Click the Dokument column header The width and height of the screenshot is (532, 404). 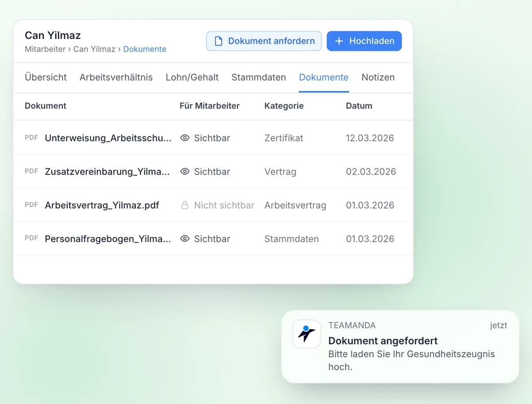pos(46,106)
